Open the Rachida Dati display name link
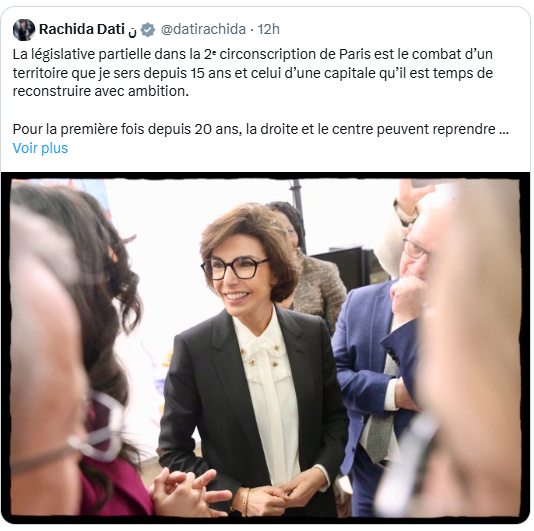This screenshot has height=531, width=534. pyautogui.click(x=81, y=29)
